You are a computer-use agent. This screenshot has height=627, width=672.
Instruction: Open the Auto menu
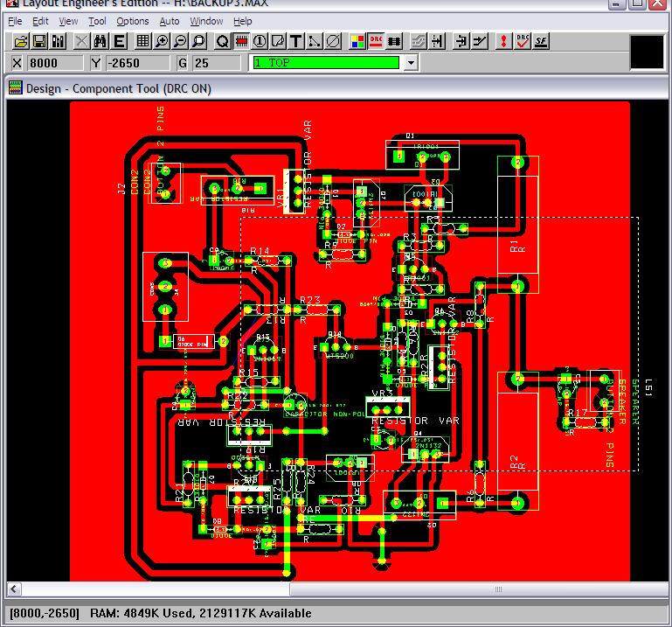170,21
